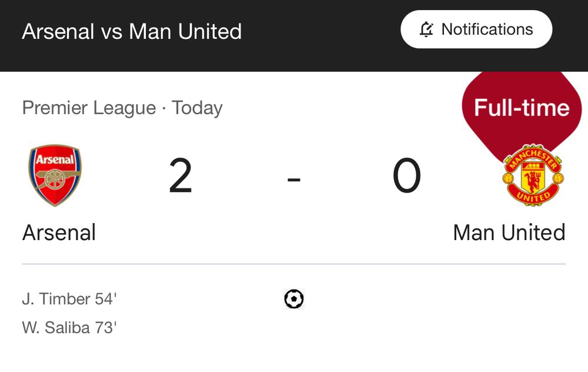Click the Notifications button
This screenshot has width=588, height=372.
[x=476, y=29]
